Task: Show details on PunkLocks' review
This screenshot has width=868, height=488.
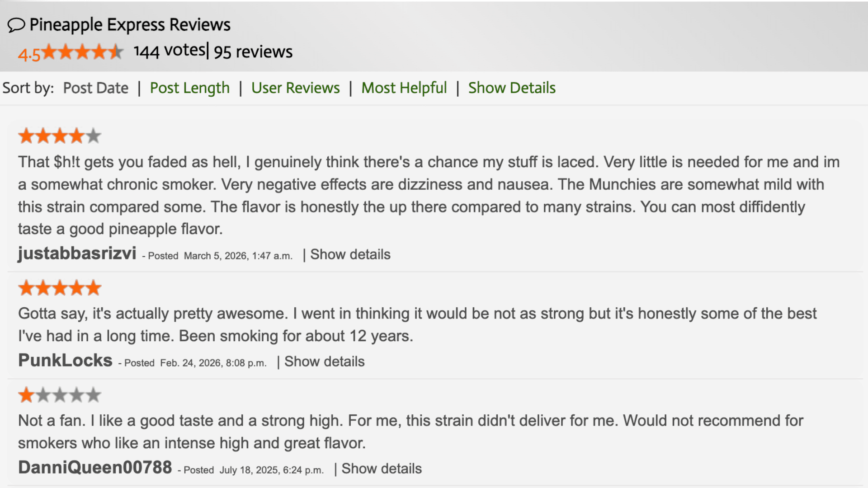Action: pyautogui.click(x=324, y=361)
